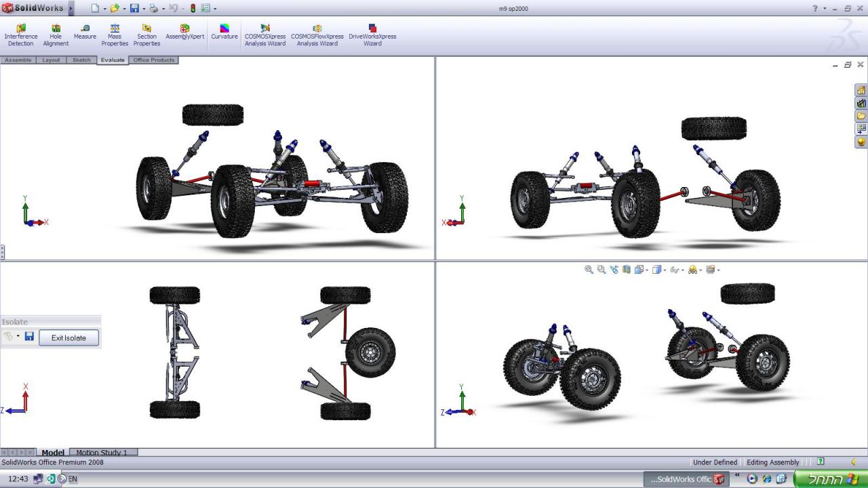
Task: Click the Windows Start button
Action: click(830, 479)
